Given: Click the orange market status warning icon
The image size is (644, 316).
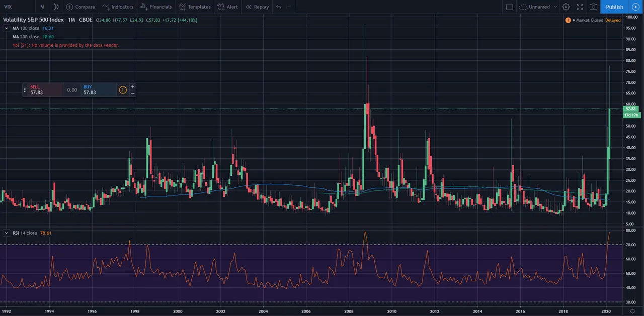Looking at the screenshot, I should pyautogui.click(x=568, y=20).
